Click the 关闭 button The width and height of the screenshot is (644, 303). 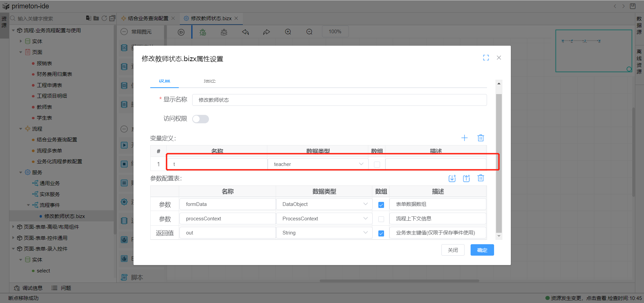point(453,250)
